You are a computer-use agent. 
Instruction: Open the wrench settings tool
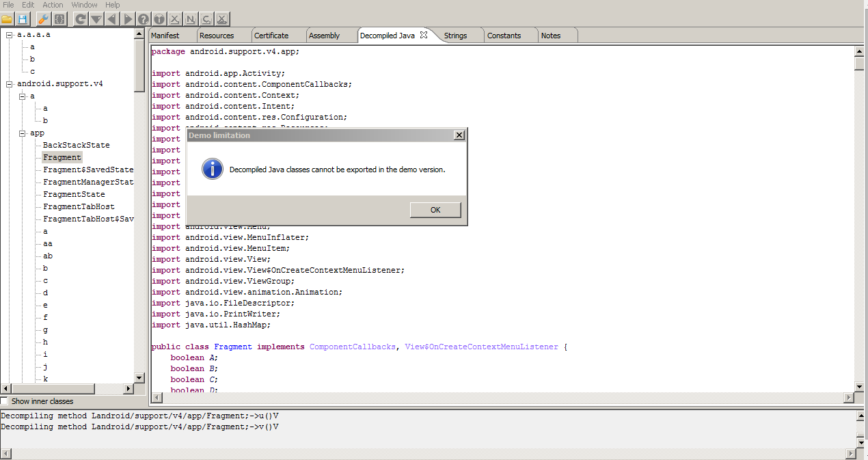pos(43,19)
